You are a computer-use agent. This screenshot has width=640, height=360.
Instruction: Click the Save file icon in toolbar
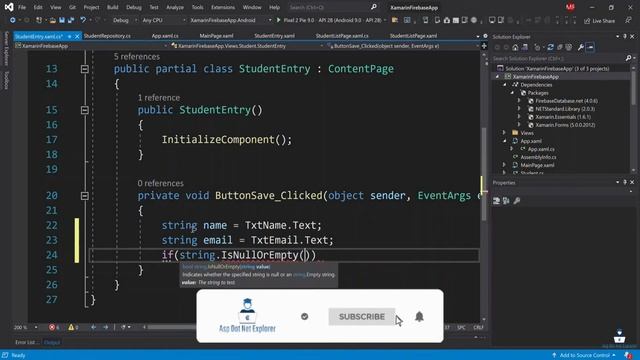[62, 20]
